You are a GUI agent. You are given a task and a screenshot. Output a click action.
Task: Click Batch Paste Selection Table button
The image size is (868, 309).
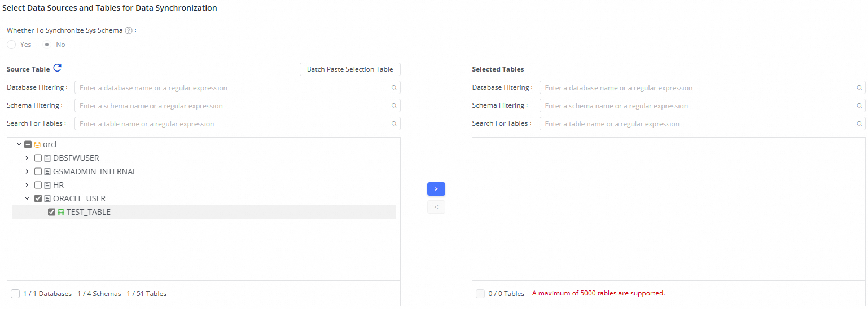(350, 69)
